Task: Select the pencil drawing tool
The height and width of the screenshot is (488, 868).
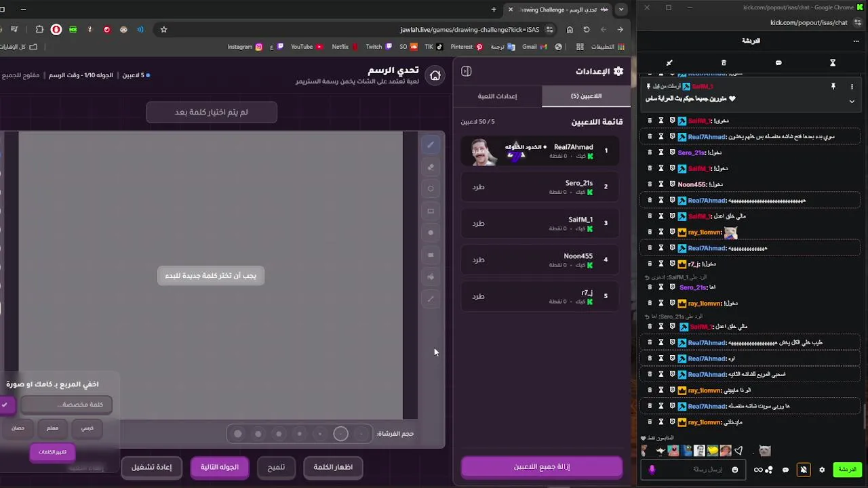Action: (x=430, y=144)
